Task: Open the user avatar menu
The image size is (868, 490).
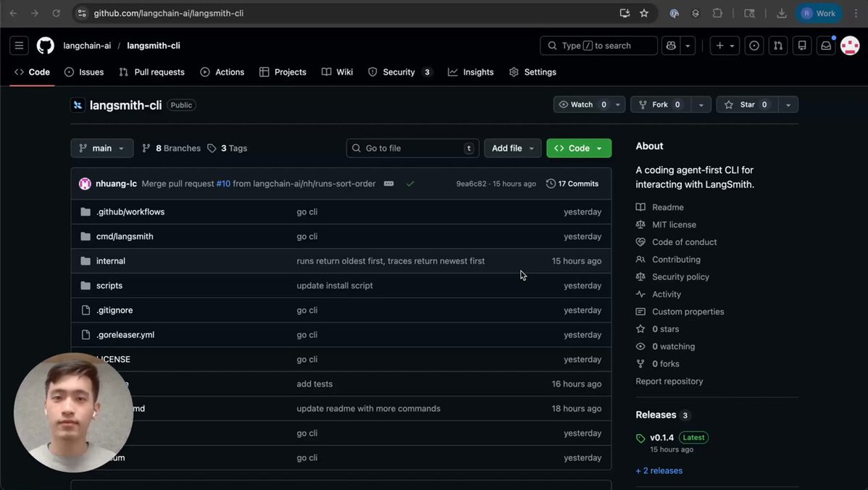Action: click(x=850, y=46)
